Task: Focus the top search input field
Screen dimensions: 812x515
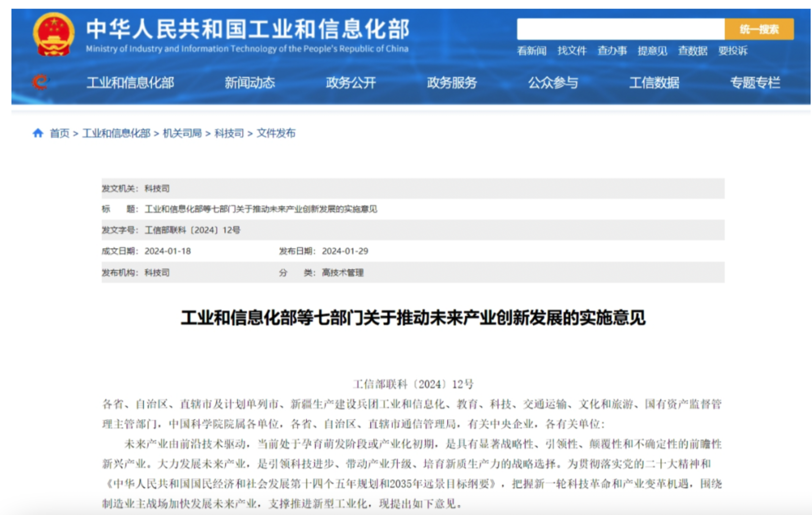Action: tap(620, 29)
